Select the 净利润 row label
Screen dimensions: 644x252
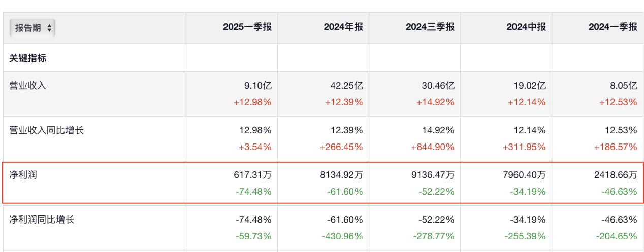(23, 175)
